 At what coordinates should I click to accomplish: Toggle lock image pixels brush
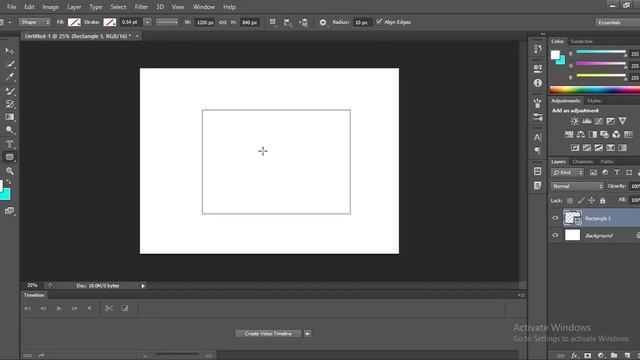coord(581,200)
